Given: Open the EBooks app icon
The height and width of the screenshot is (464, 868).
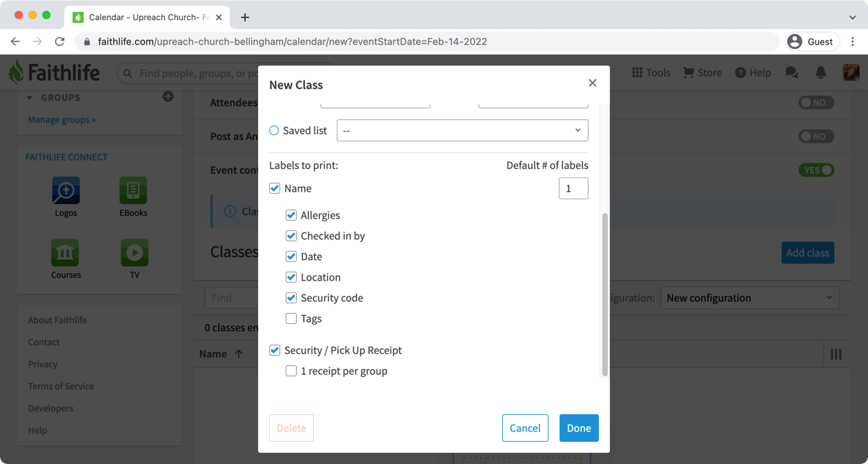Looking at the screenshot, I should point(133,191).
